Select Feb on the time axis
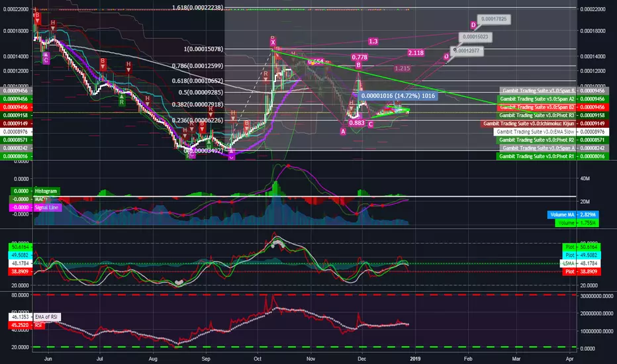Screen dimensions: 617x364 coord(468,359)
